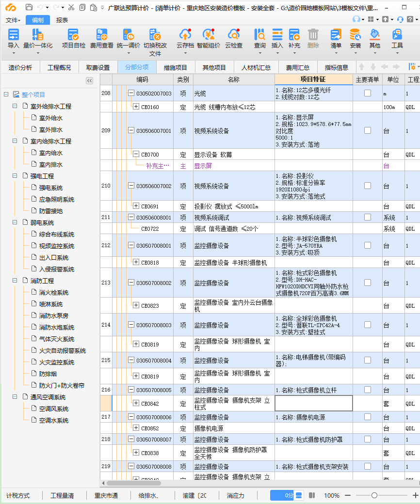Click the 云检查 cloud check icon
The image size is (420, 504).
tap(233, 35)
